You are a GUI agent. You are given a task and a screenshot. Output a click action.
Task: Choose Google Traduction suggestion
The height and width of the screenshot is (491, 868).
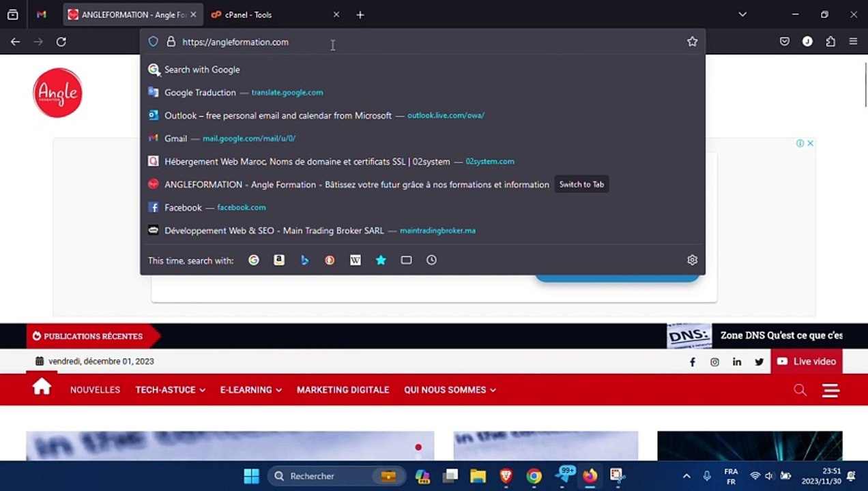(x=422, y=92)
